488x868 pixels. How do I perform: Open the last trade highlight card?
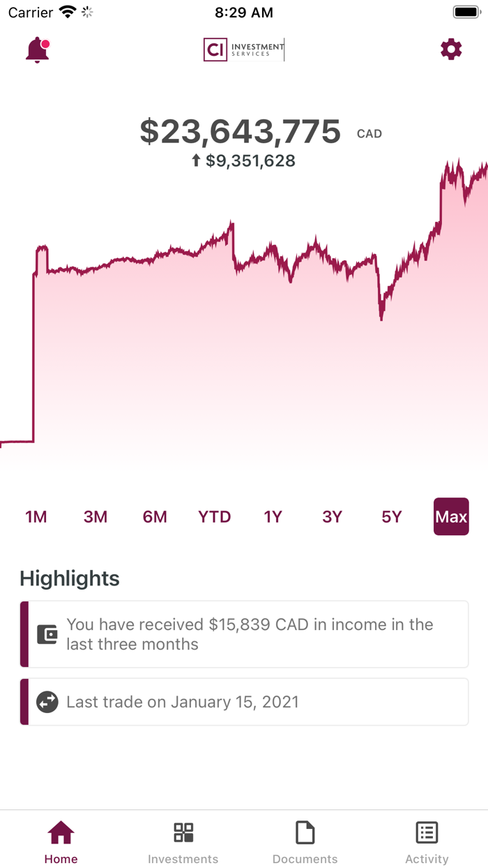(x=244, y=702)
